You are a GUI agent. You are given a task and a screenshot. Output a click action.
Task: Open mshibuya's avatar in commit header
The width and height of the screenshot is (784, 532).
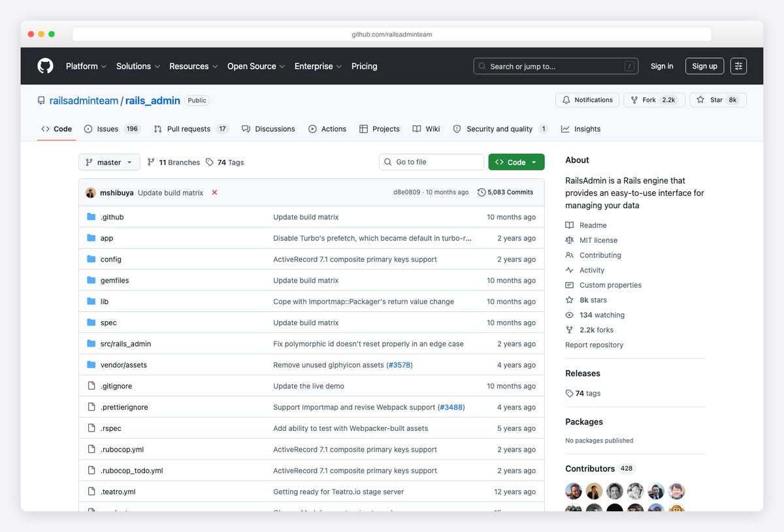[91, 193]
